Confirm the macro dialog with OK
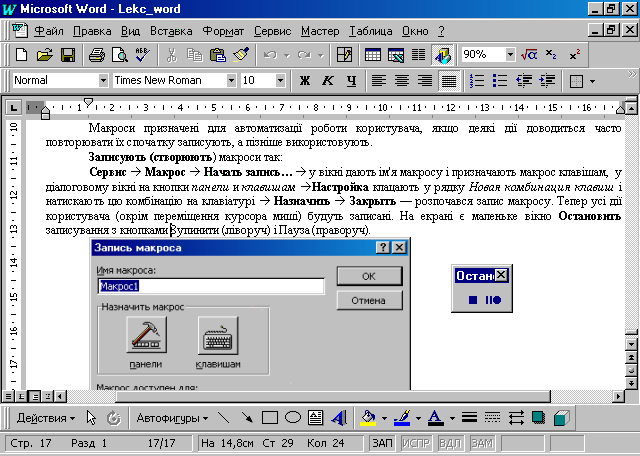640x456 pixels. point(369,276)
